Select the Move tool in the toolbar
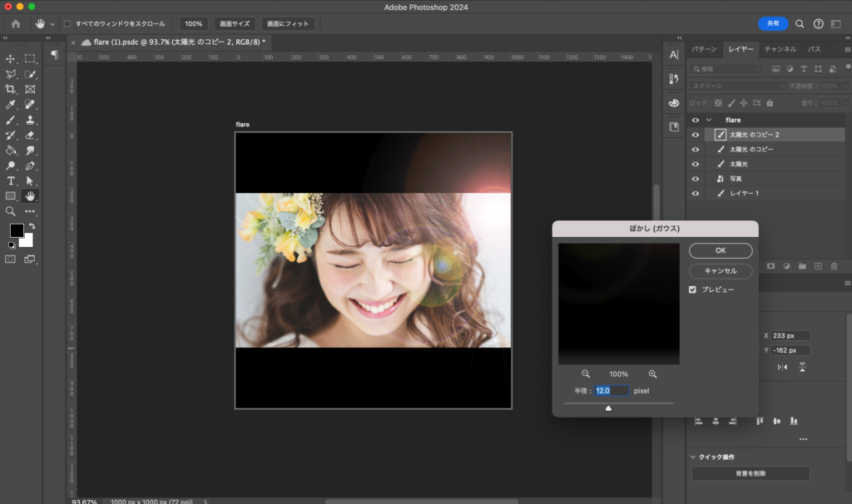 pos(11,58)
